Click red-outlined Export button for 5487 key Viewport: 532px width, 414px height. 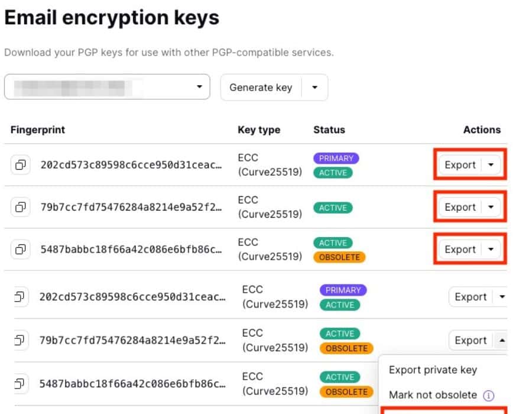click(x=460, y=250)
